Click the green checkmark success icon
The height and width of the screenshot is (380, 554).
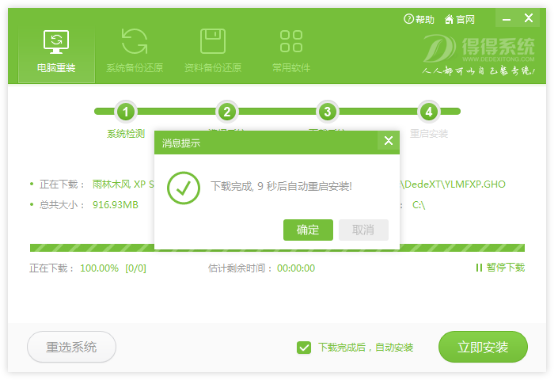click(x=183, y=188)
